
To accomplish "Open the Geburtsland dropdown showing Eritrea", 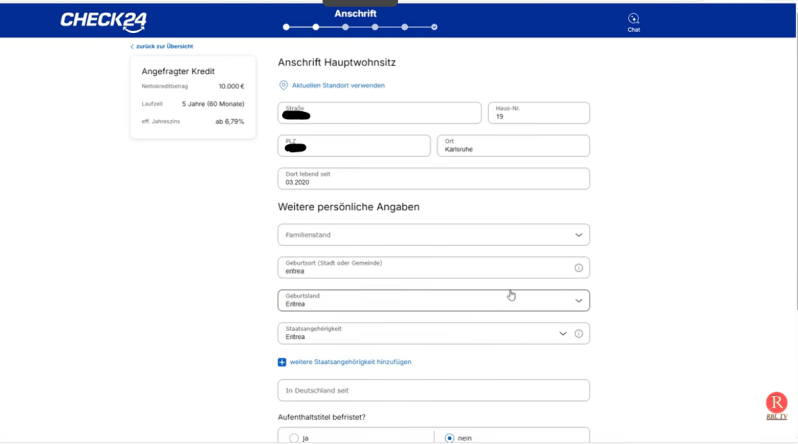I will (x=434, y=300).
